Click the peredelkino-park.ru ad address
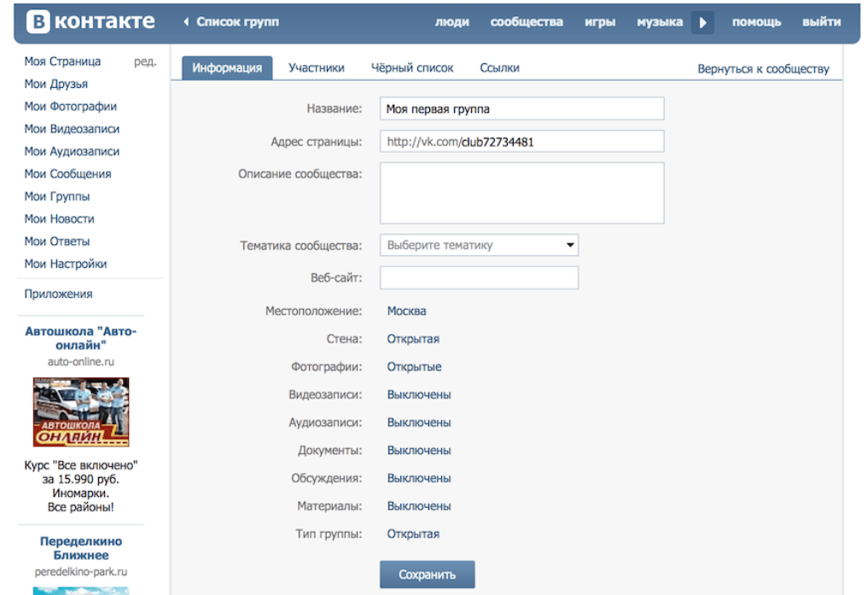 pos(81,572)
